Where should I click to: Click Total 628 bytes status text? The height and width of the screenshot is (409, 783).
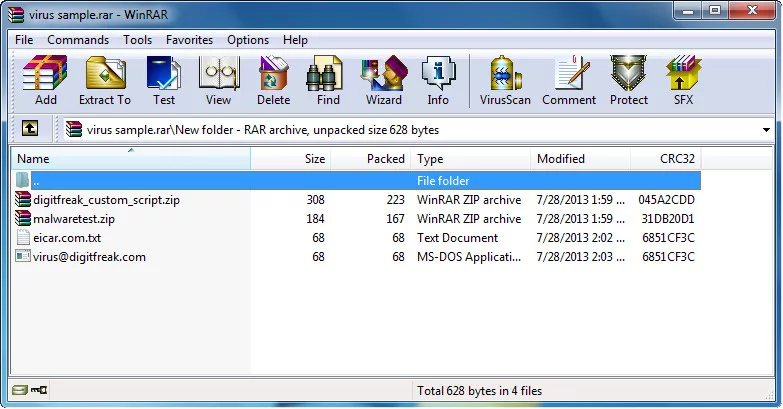pyautogui.click(x=479, y=391)
